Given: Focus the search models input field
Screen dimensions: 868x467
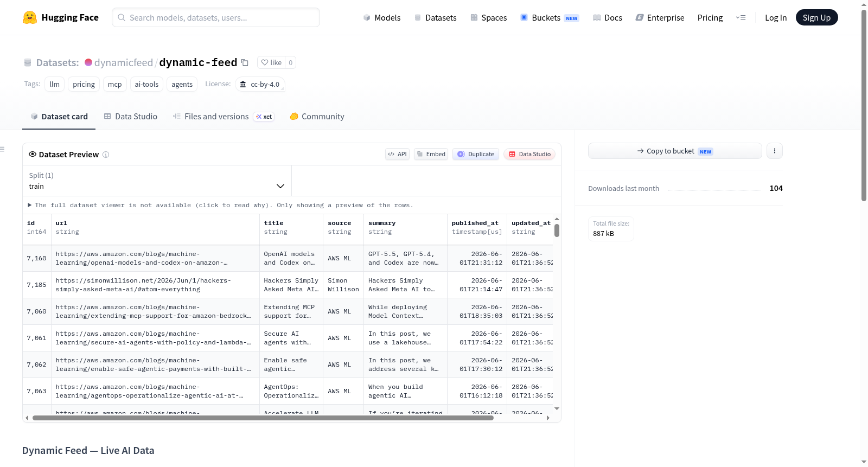Looking at the screenshot, I should point(216,17).
